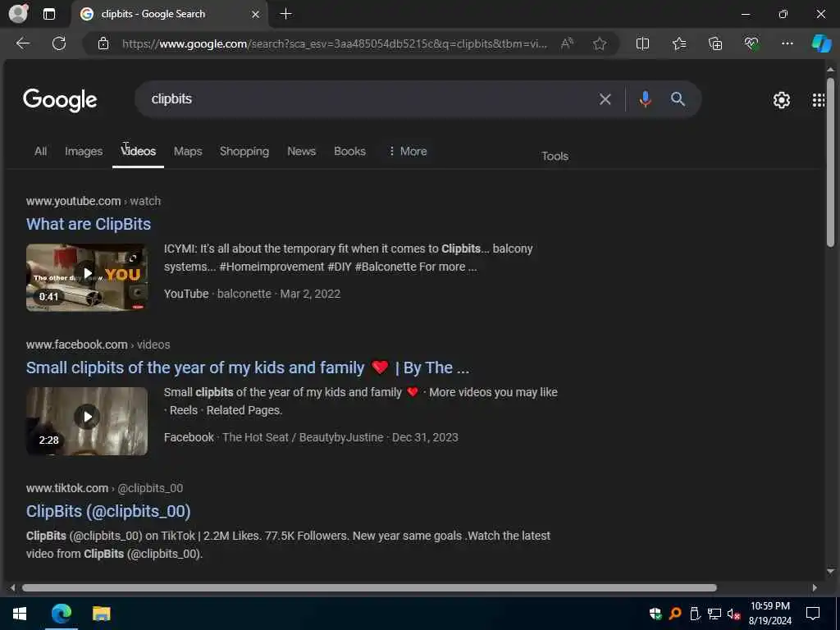Image resolution: width=840 pixels, height=630 pixels.
Task: Open Read aloud from address bar
Action: [x=567, y=43]
